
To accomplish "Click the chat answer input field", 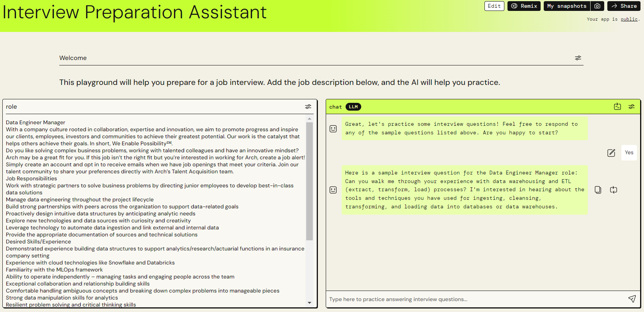I will click(x=476, y=299).
